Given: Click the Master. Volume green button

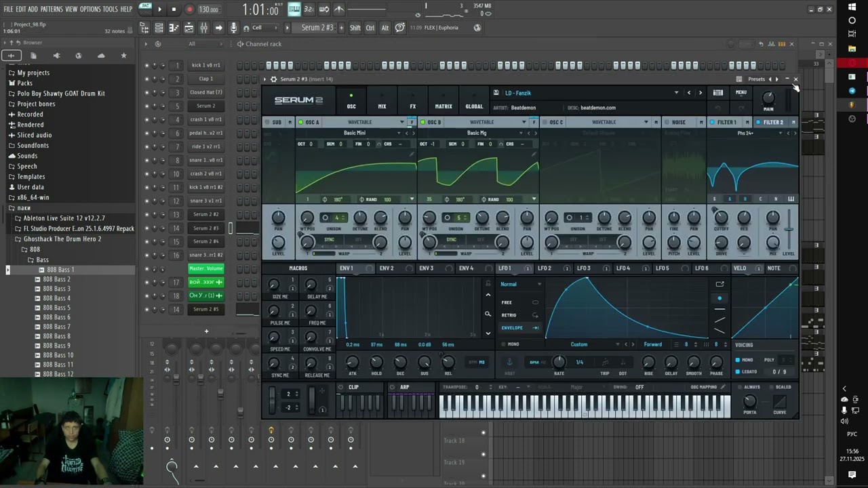Looking at the screenshot, I should pos(206,268).
